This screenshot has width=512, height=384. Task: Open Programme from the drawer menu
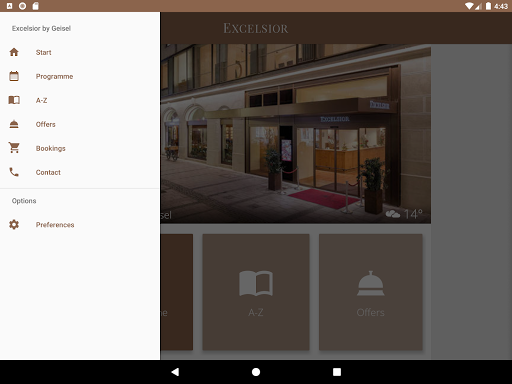point(80,76)
